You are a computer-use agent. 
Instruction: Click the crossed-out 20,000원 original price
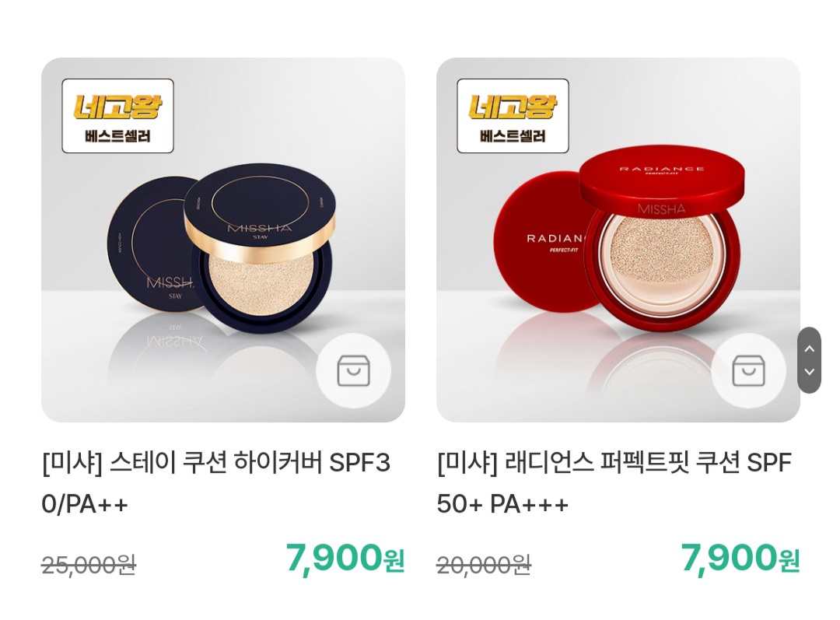coord(484,565)
